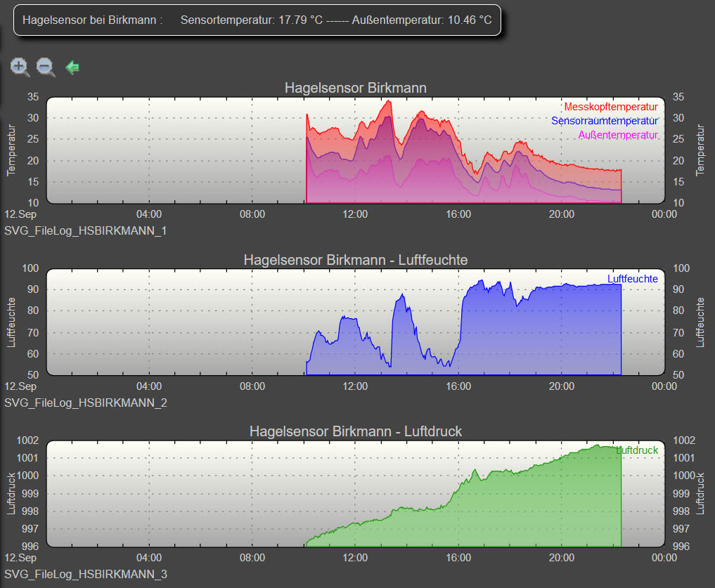Open the SVG_FileLog_HSBIRKMANN_1 link

86,230
